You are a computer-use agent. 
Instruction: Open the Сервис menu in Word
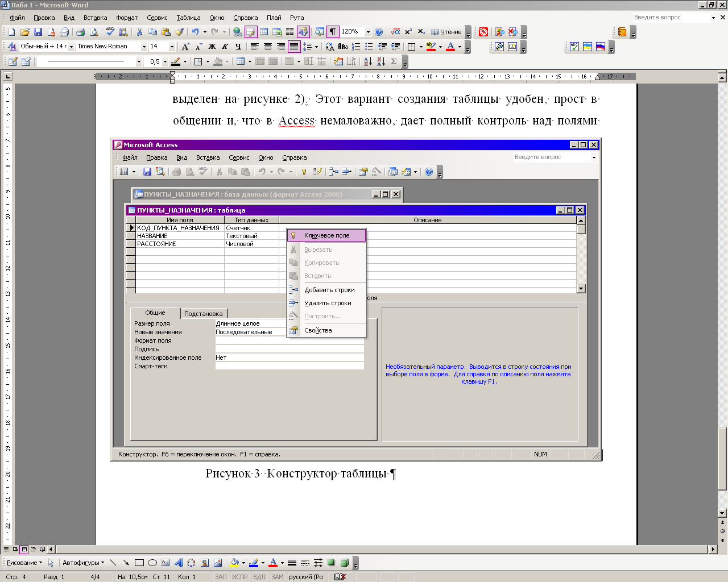tap(157, 18)
